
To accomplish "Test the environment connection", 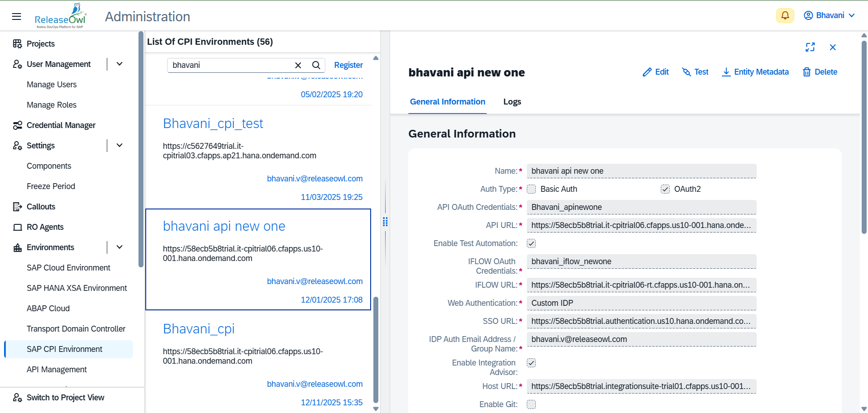I will click(695, 72).
